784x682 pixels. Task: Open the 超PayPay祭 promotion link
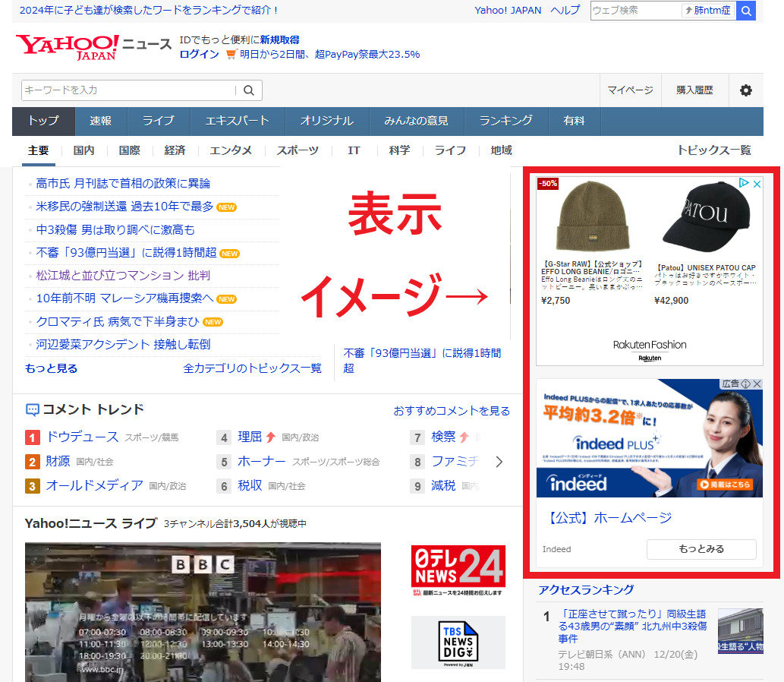point(329,55)
